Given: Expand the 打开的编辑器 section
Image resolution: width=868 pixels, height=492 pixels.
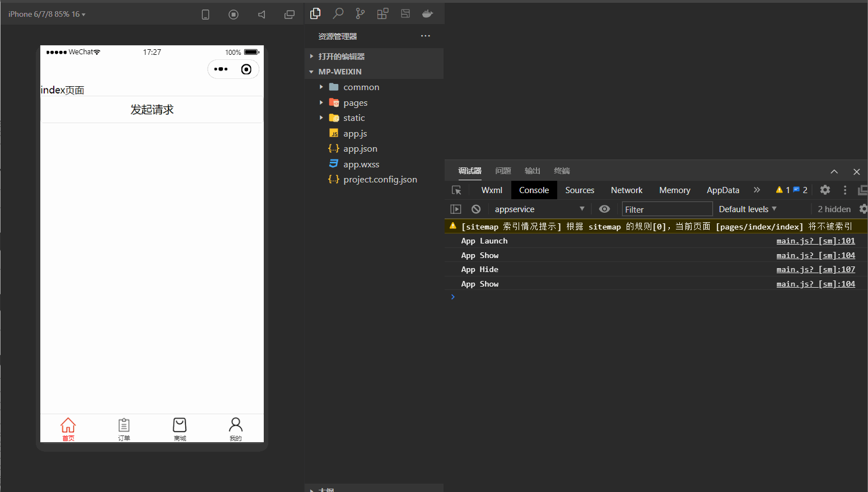Looking at the screenshot, I should [374, 56].
